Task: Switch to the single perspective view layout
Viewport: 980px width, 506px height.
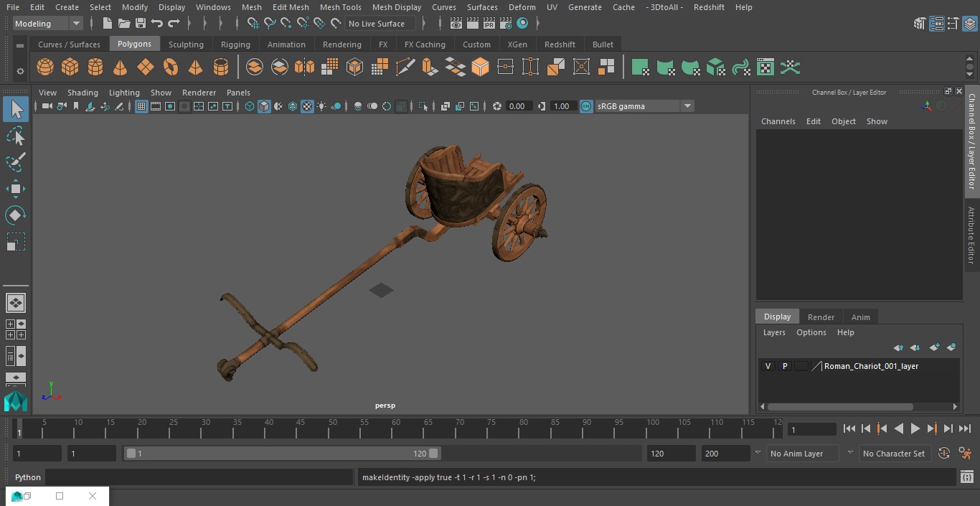Action: click(x=16, y=303)
